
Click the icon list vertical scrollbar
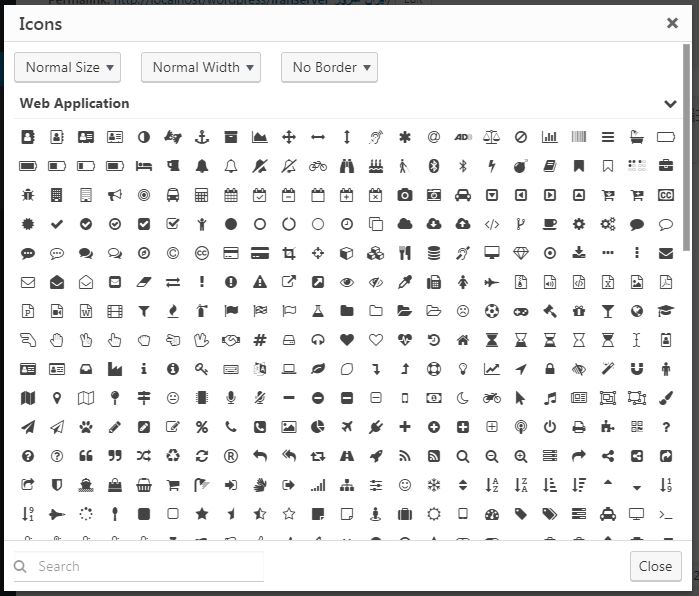point(686,147)
